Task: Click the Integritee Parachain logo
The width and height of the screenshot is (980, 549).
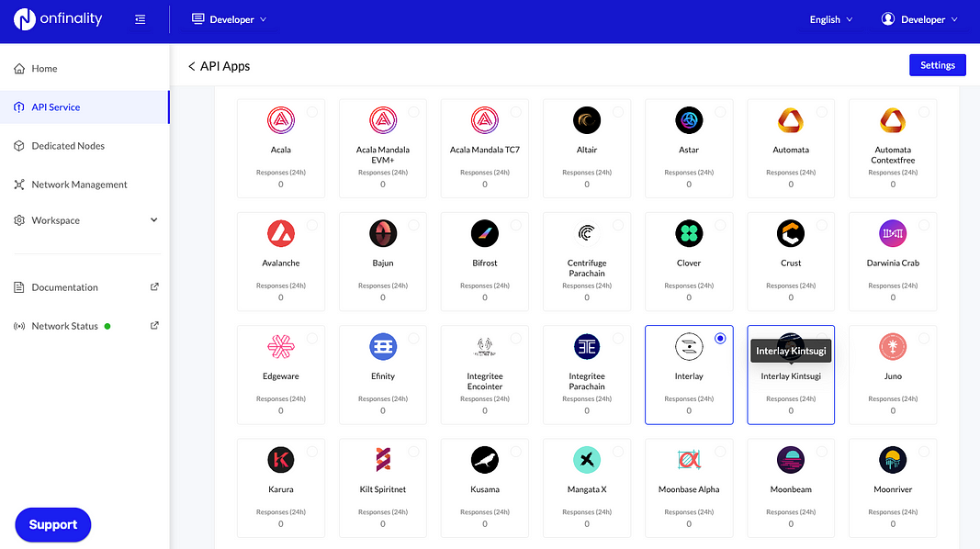Action: [x=587, y=347]
